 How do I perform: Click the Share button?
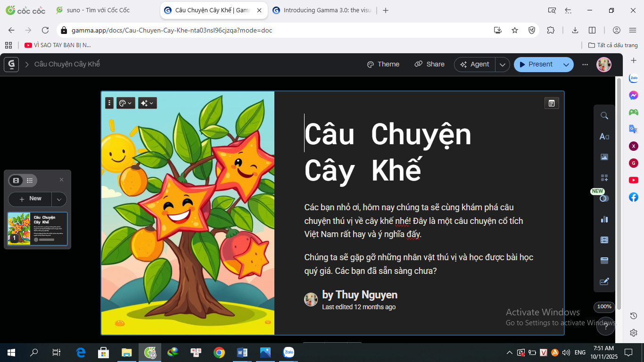429,65
